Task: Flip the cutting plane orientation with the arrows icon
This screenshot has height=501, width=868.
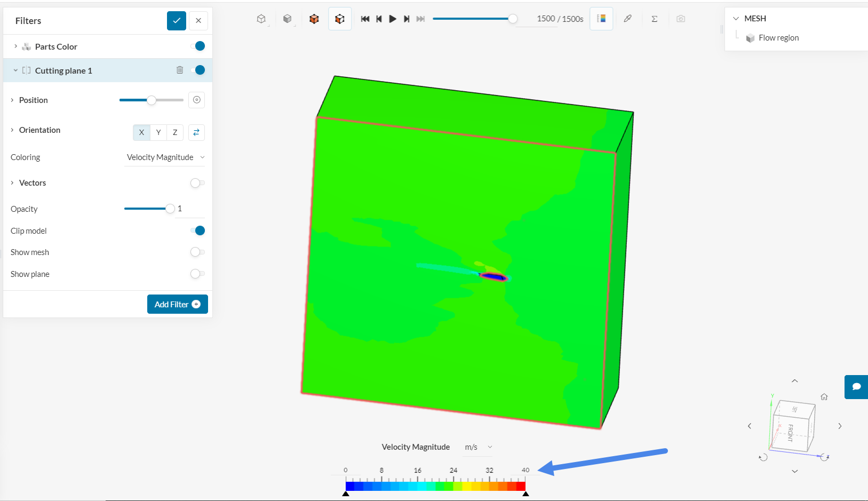Action: point(196,132)
